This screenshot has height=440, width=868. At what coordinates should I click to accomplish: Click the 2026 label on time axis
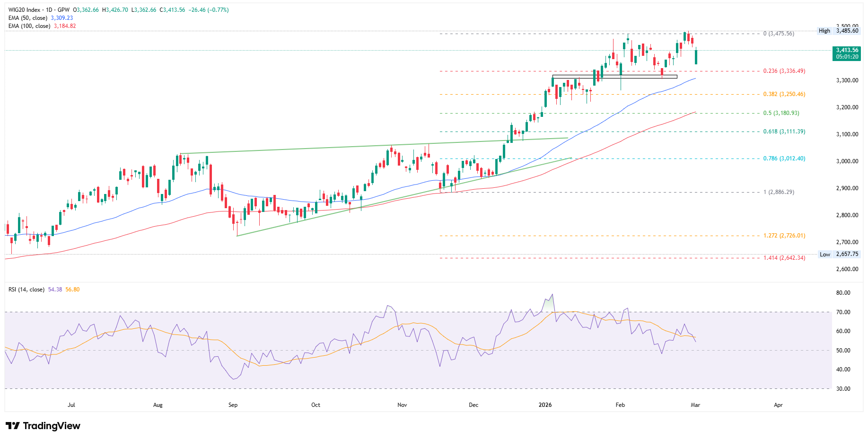point(545,405)
